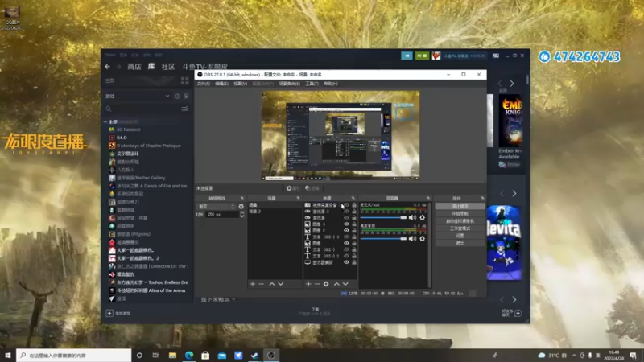Open source properties gear below sources list
644x362 pixels.
tap(326, 284)
